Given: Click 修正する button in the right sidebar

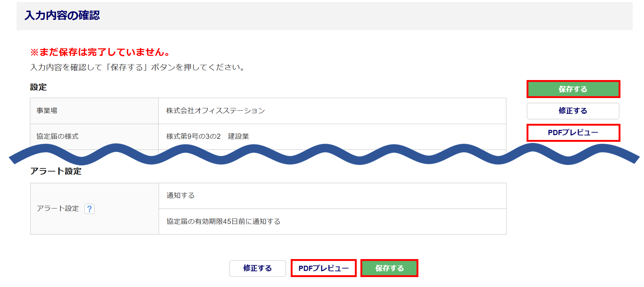Looking at the screenshot, I should (x=573, y=111).
